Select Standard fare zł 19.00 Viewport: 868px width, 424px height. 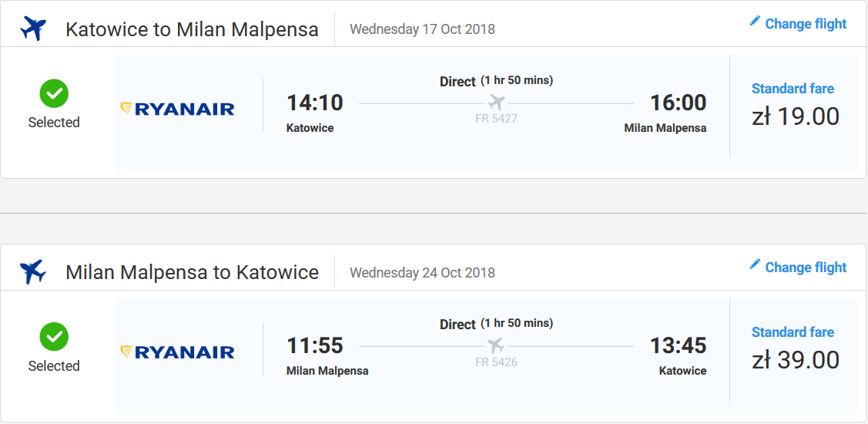(x=795, y=106)
